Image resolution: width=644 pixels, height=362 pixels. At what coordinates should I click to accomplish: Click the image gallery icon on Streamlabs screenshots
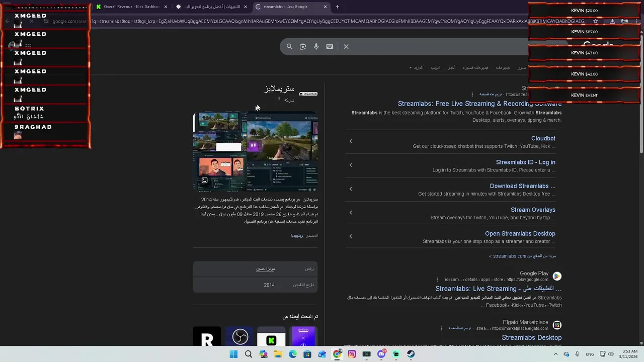(204, 180)
